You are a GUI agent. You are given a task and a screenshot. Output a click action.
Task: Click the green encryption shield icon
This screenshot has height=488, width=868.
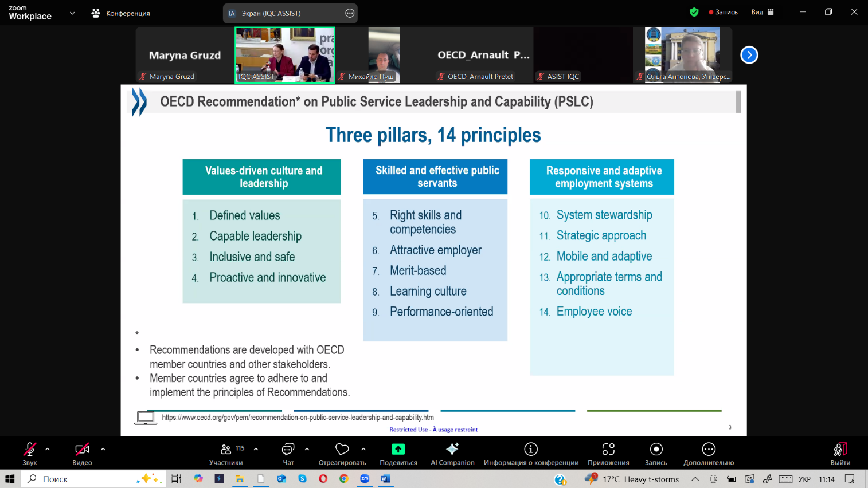coord(694,12)
